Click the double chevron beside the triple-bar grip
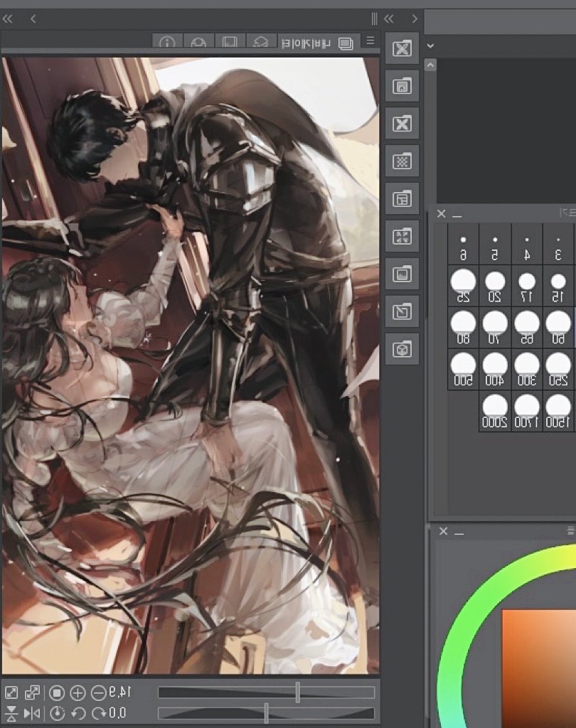The image size is (576, 728). [x=389, y=19]
